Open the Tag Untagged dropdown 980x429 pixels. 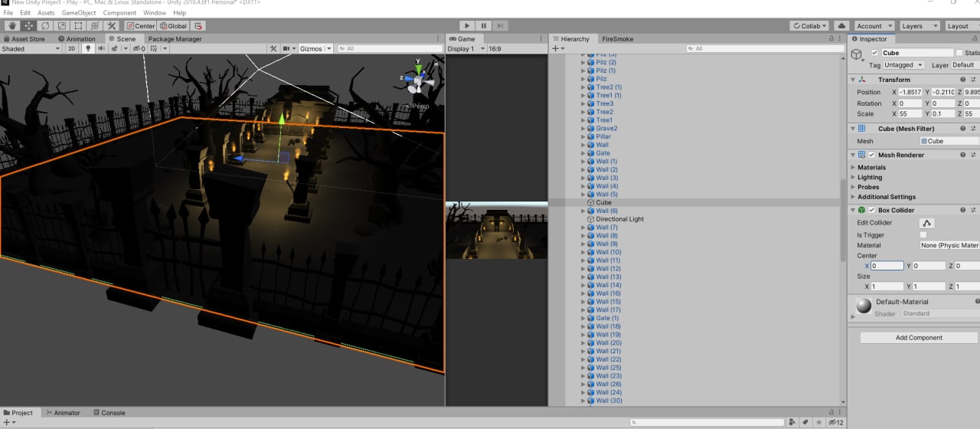(x=906, y=65)
